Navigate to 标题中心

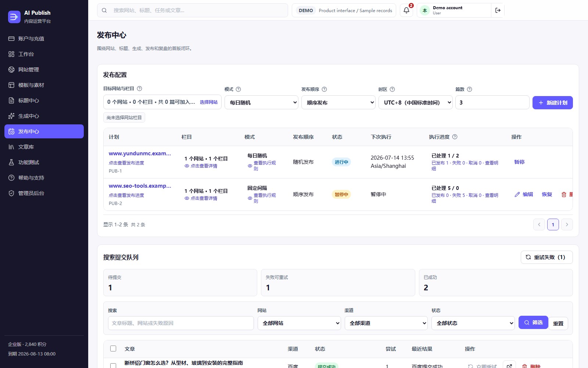pyautogui.click(x=44, y=100)
